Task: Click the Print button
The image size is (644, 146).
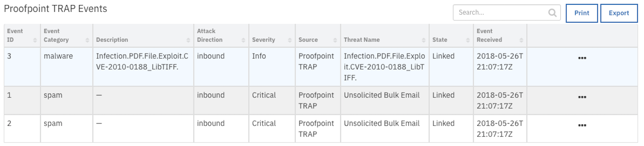Action: [582, 13]
